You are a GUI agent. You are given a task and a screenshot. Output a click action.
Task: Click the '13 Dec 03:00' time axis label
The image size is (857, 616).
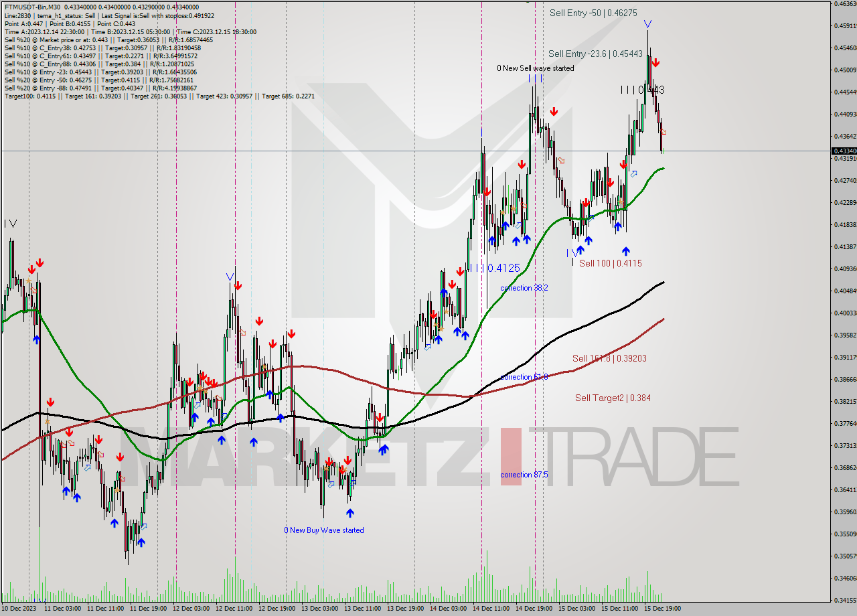319,609
